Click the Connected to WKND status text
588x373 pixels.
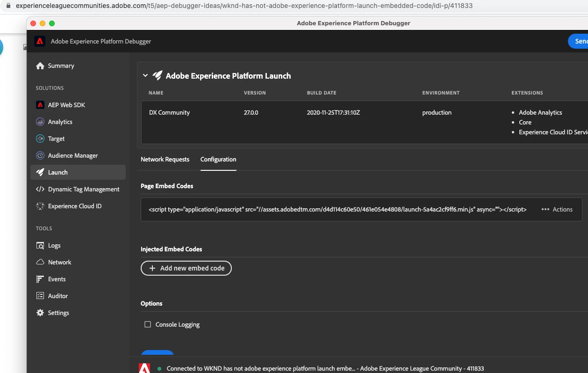(x=325, y=369)
